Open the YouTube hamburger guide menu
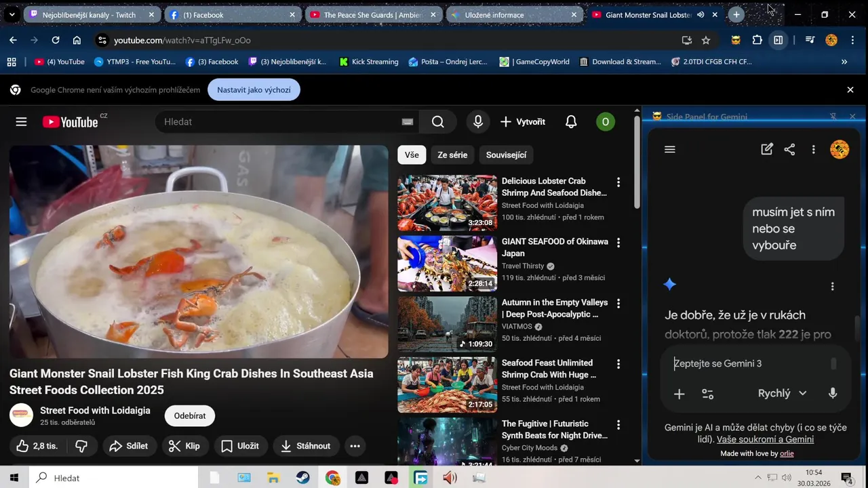This screenshot has width=868, height=488. click(21, 122)
